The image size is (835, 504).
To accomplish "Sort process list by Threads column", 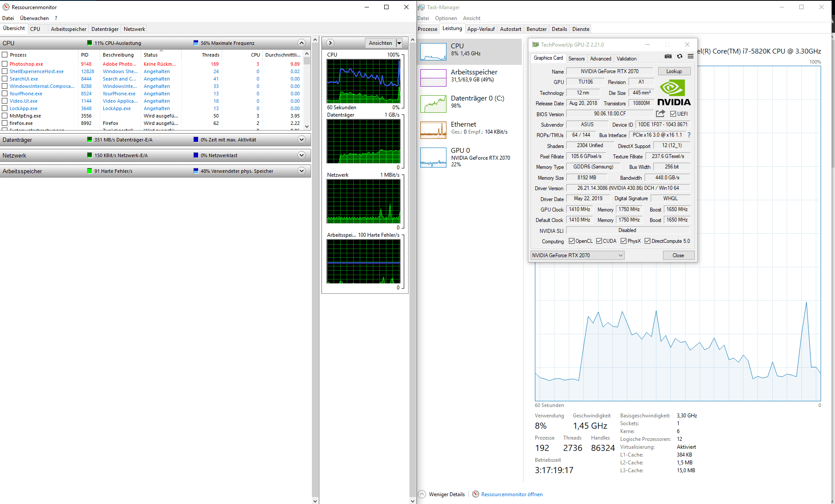I will tap(202, 55).
